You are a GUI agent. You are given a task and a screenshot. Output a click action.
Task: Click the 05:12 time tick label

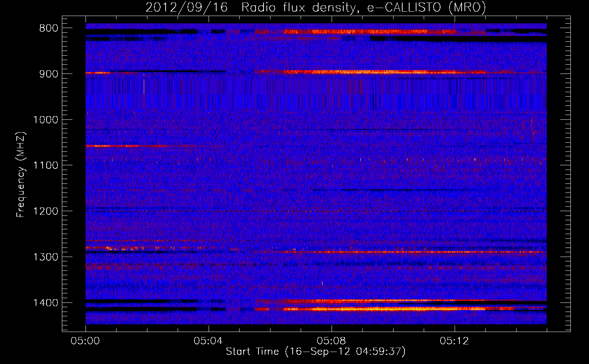(x=455, y=341)
